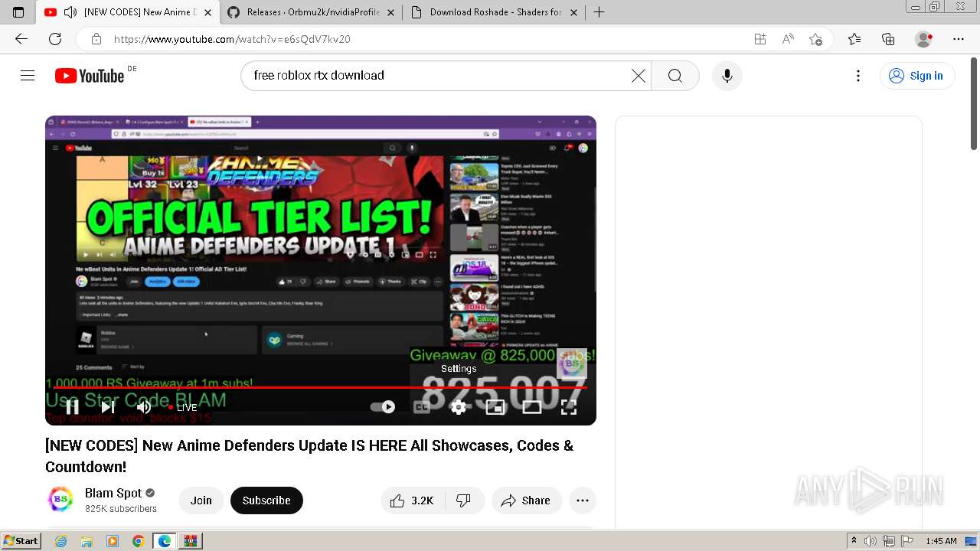Open the tab actions menu icon
The height and width of the screenshot is (551, 980).
[x=18, y=12]
